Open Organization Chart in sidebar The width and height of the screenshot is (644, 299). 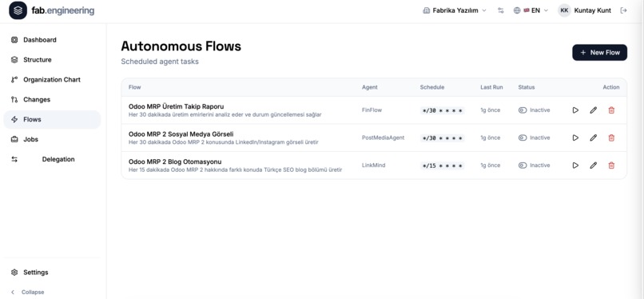(x=52, y=80)
